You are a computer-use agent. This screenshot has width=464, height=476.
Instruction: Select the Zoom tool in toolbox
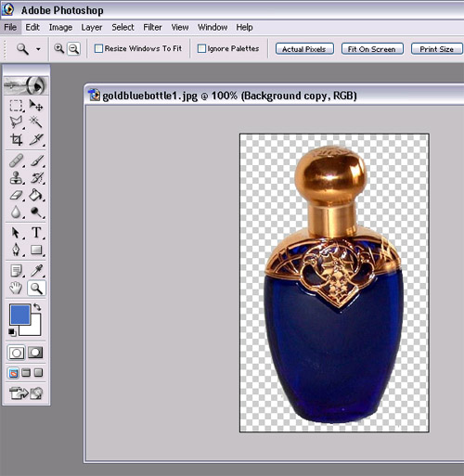pos(36,289)
